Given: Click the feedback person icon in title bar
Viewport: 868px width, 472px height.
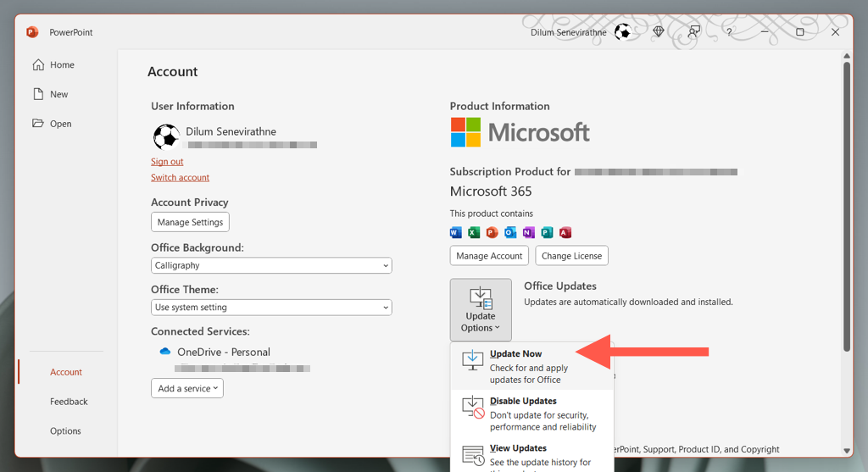Looking at the screenshot, I should (x=693, y=32).
